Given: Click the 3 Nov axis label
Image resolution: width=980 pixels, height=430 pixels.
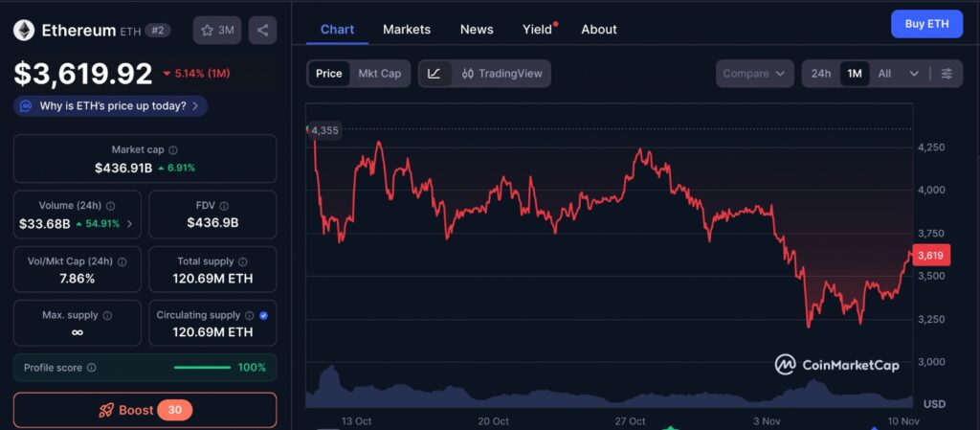Looking at the screenshot, I should 768,421.
